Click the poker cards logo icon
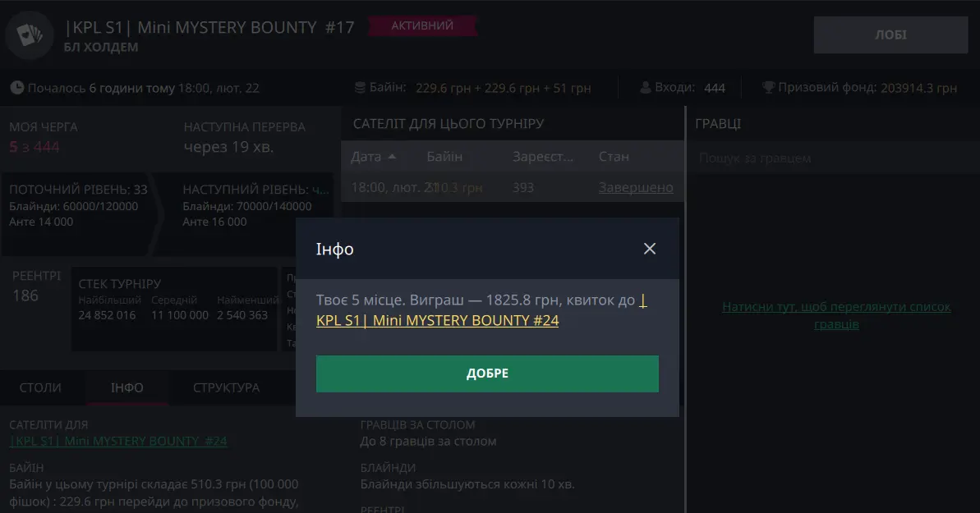Viewport: 980px width, 513px height. (30, 35)
